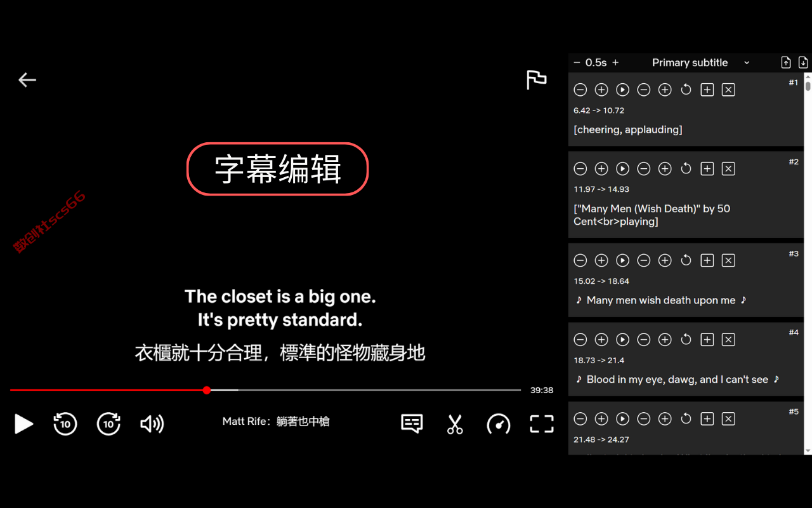The image size is (812, 508).
Task: Skip forward 10 seconds
Action: pyautogui.click(x=108, y=424)
